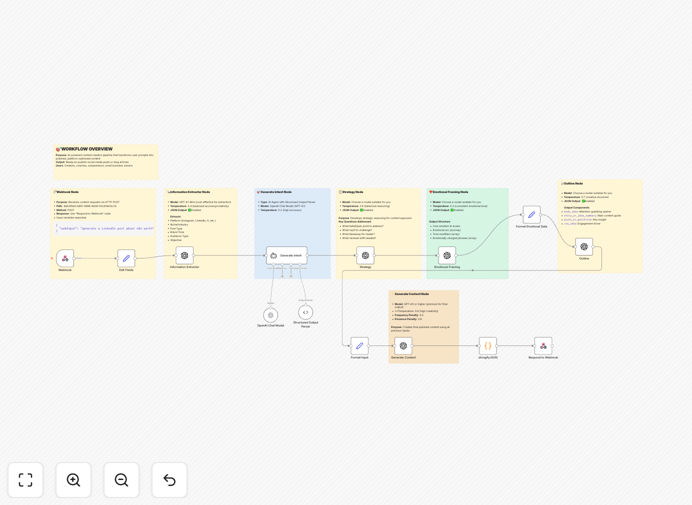Select the Information Extractor Node note title
The height and width of the screenshot is (505, 692).
click(190, 192)
